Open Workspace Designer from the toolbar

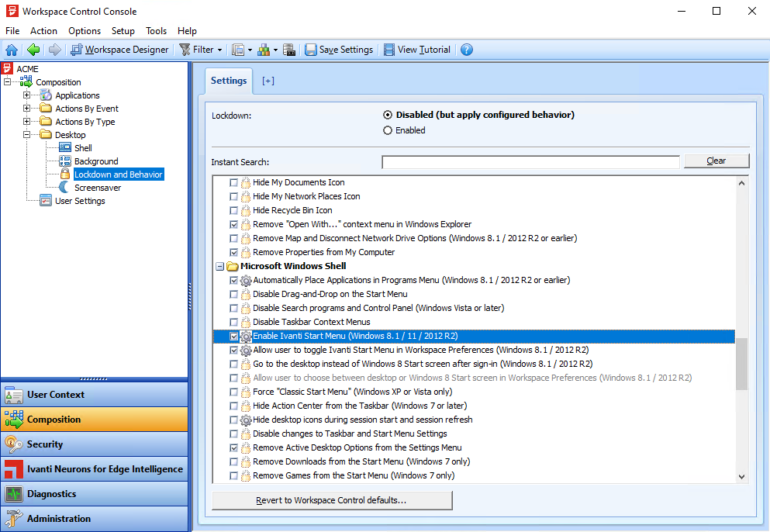pyautogui.click(x=119, y=50)
